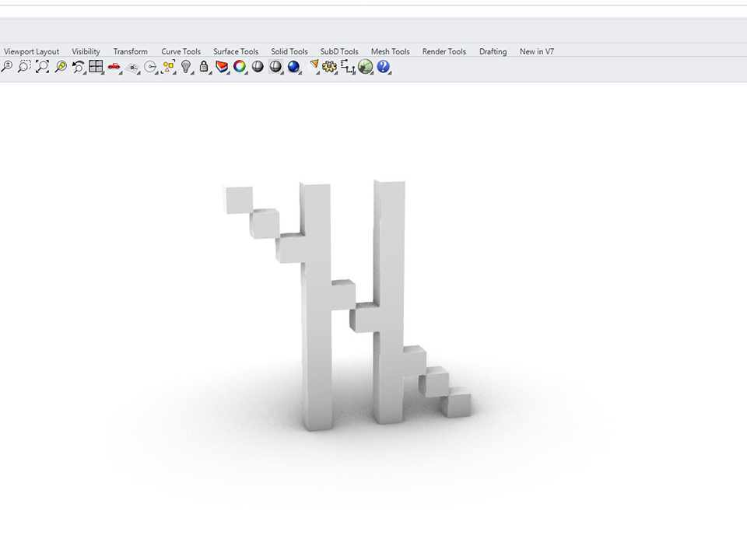Click the Undo View Change icon
Screen dimensions: 747x560
click(78, 67)
